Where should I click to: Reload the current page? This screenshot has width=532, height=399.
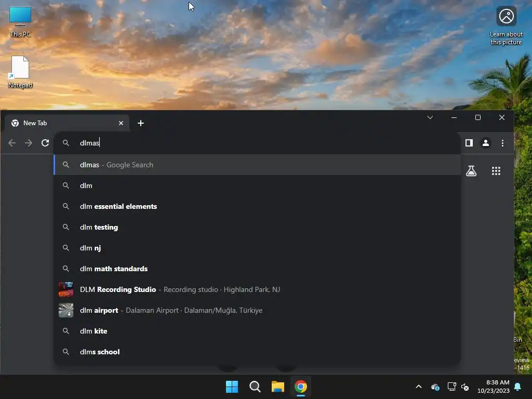(x=45, y=143)
